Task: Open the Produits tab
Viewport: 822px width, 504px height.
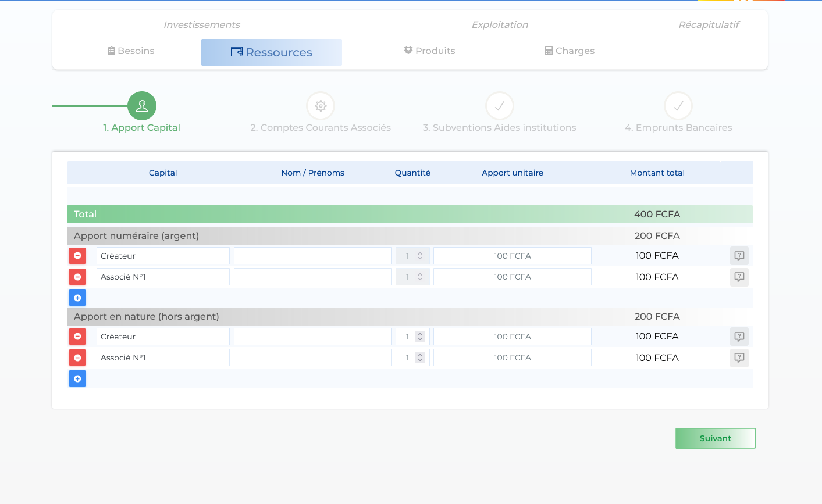Action: pos(429,51)
